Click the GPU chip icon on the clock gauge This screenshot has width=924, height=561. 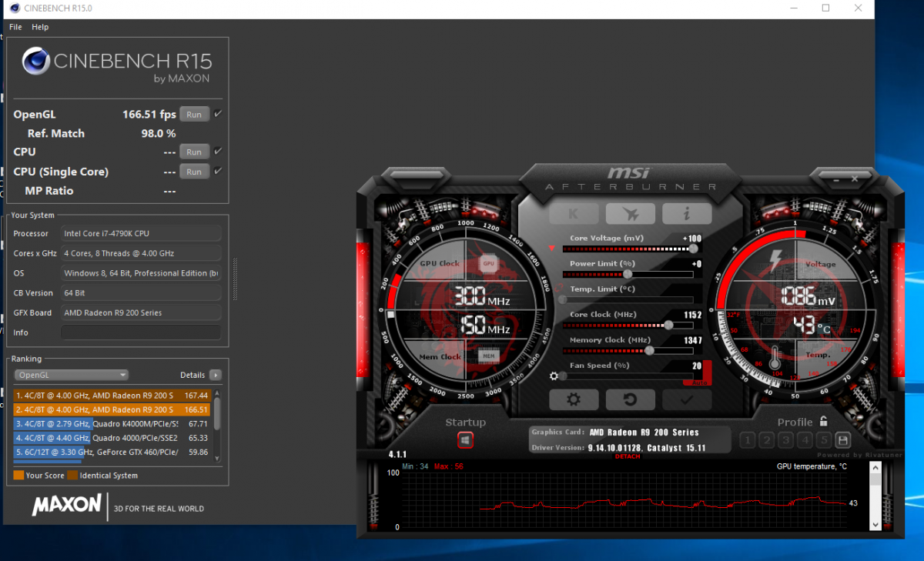click(488, 263)
